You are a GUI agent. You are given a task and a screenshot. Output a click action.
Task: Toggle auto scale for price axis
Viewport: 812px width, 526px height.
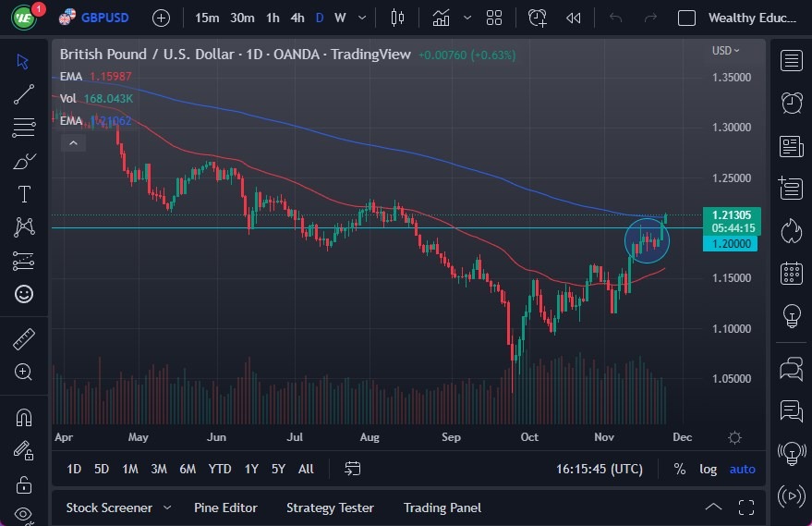pos(742,469)
